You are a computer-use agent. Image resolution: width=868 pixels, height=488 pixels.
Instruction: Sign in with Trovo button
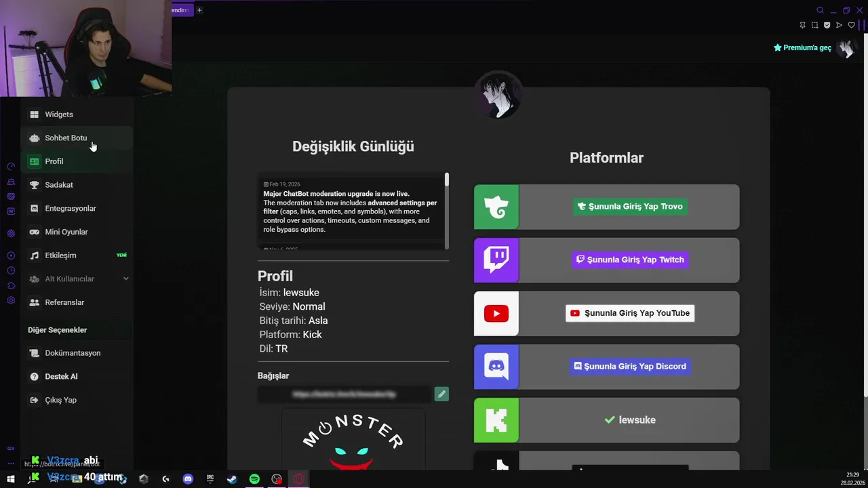tap(630, 207)
